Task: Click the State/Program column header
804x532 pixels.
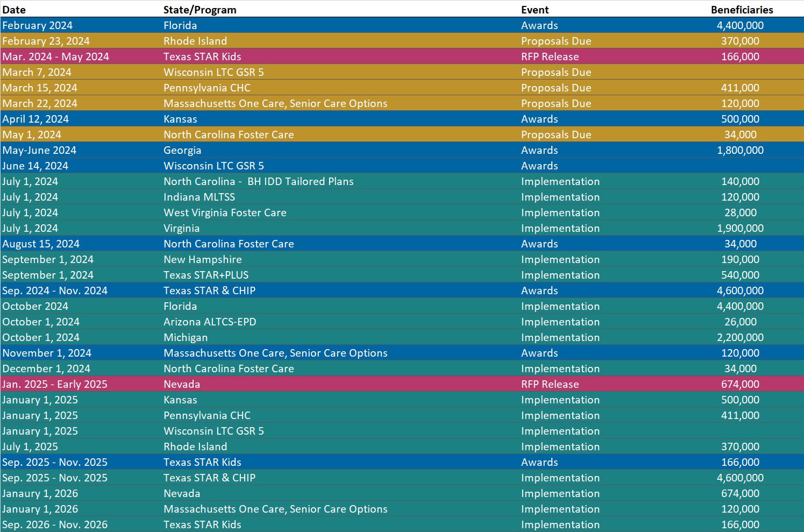Action: [x=200, y=10]
